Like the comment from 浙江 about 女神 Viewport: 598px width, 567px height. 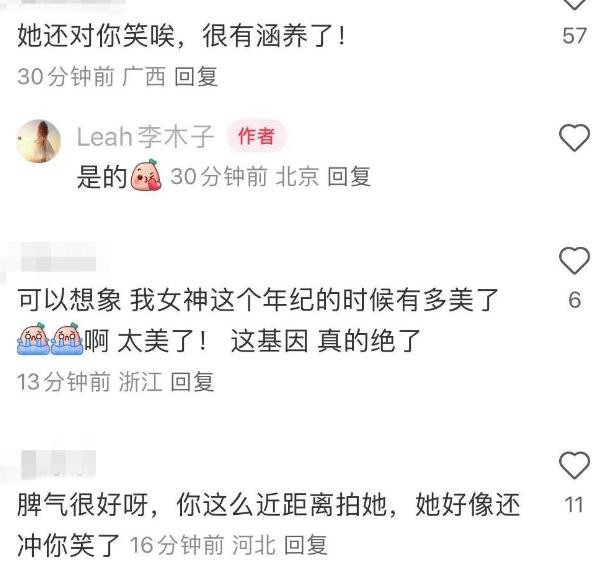click(574, 260)
